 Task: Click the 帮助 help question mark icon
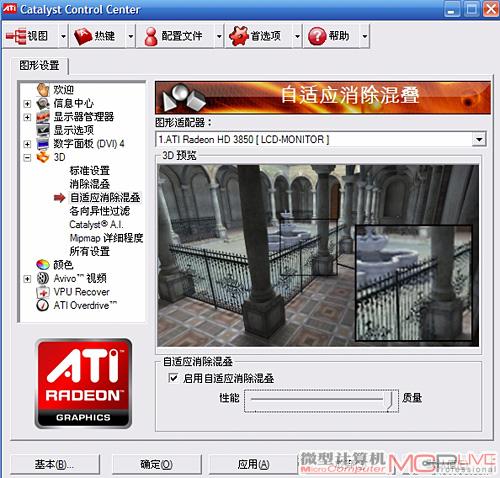317,36
